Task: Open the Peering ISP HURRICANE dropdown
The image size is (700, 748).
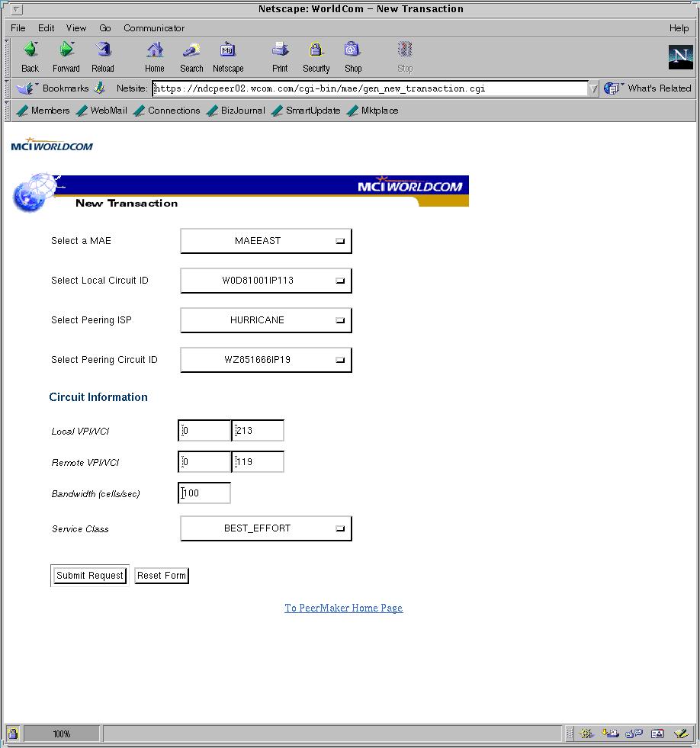Action: pos(266,320)
